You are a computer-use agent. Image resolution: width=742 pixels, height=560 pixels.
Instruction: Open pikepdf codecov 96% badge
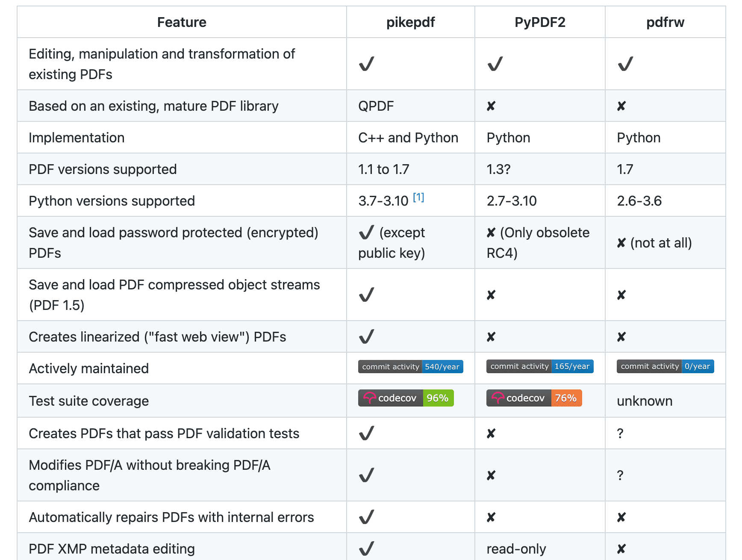[x=406, y=398]
